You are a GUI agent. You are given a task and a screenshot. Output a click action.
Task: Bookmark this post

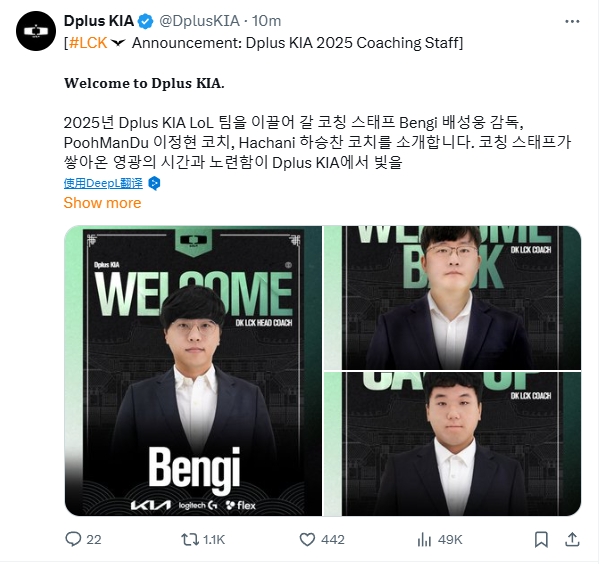tap(540, 539)
